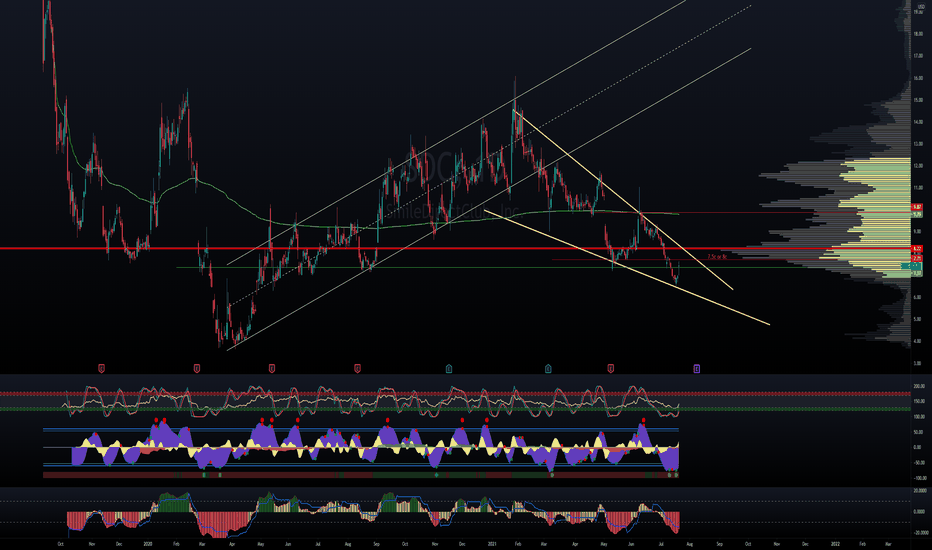Click the -20.0000 histogram scale label
The width and height of the screenshot is (932, 550).
pyautogui.click(x=919, y=533)
